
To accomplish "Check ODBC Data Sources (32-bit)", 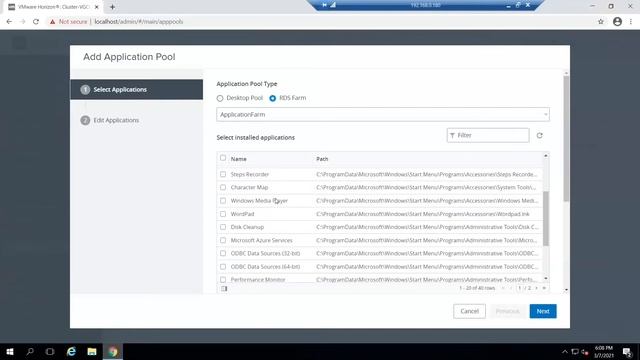I will click(223, 253).
